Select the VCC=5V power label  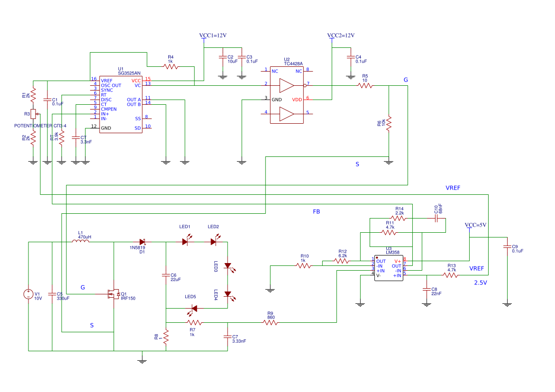point(475,225)
